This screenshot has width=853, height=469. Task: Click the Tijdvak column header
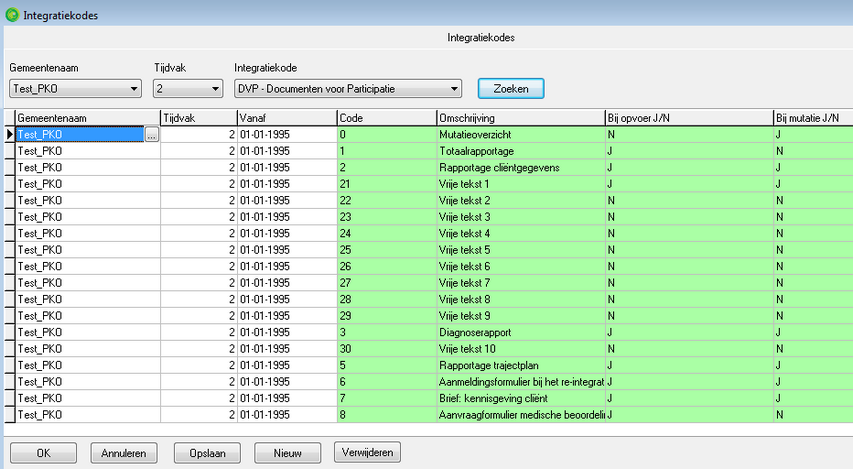click(199, 118)
